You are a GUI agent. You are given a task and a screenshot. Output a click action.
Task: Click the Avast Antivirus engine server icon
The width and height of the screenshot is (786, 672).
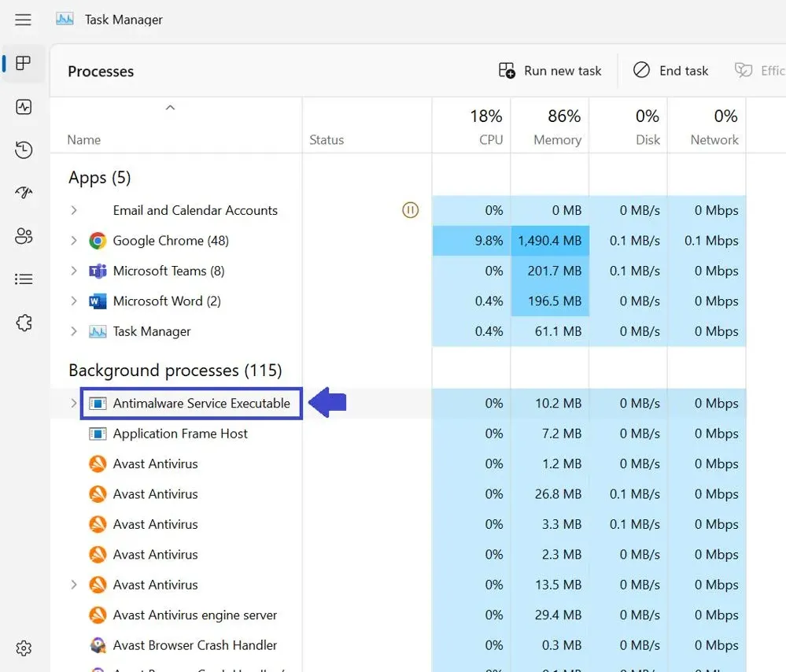click(x=98, y=615)
